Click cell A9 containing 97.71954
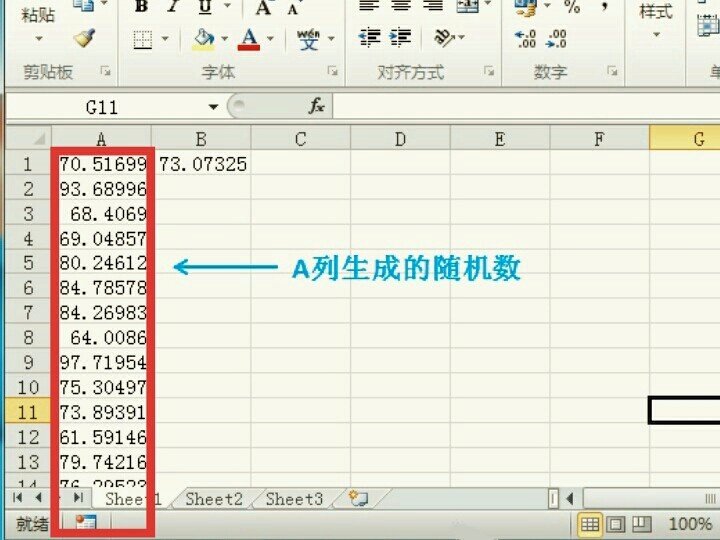 point(101,362)
